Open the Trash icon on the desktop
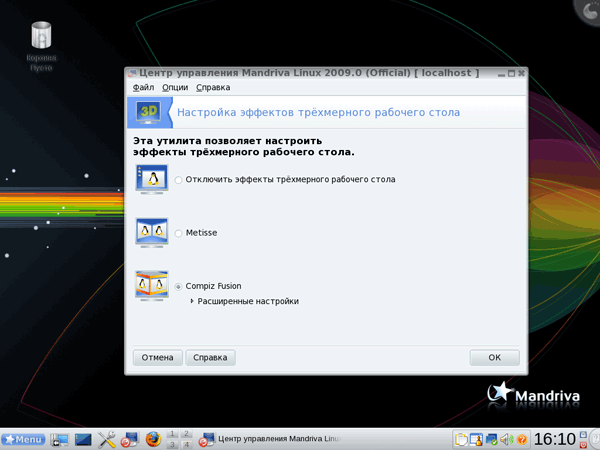 tap(41, 35)
